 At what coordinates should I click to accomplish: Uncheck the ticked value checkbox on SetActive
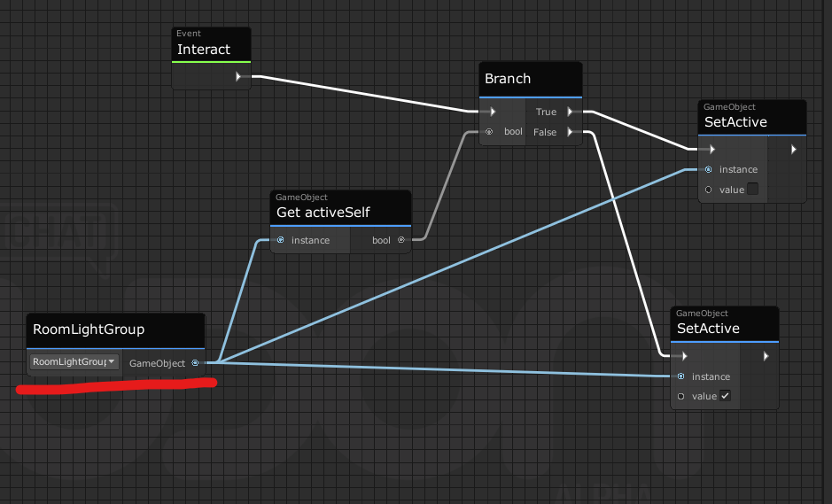[725, 396]
